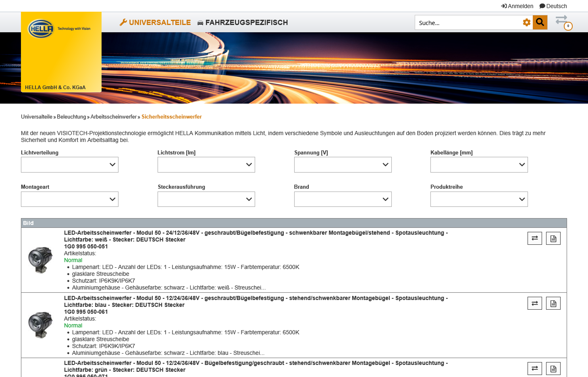Click Anmelden to log in

[517, 6]
